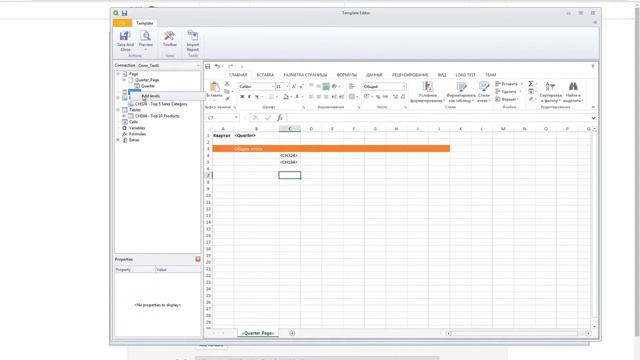The width and height of the screenshot is (640, 360).
Task: Expand the Extras tree node
Action: click(x=118, y=140)
